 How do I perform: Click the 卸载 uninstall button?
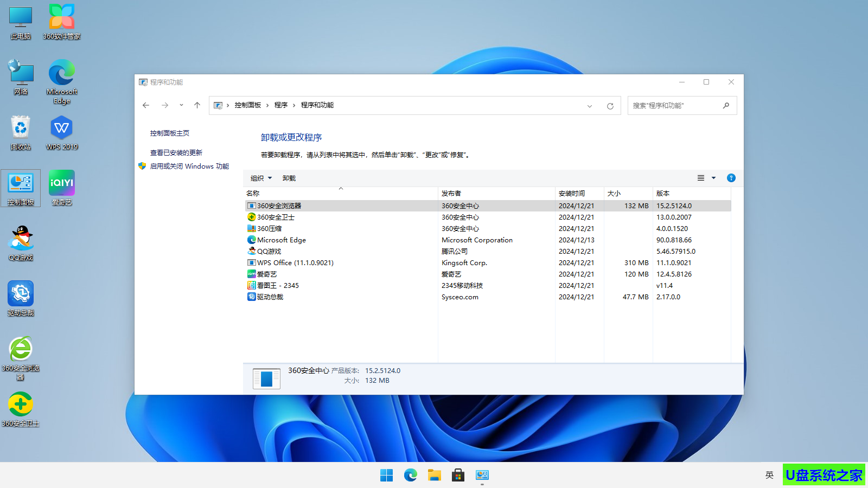pos(289,178)
